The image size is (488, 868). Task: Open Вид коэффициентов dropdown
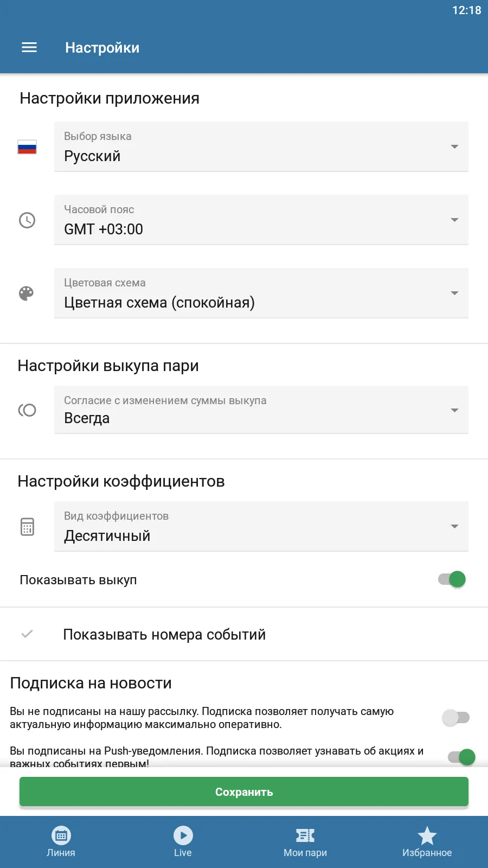(x=261, y=527)
